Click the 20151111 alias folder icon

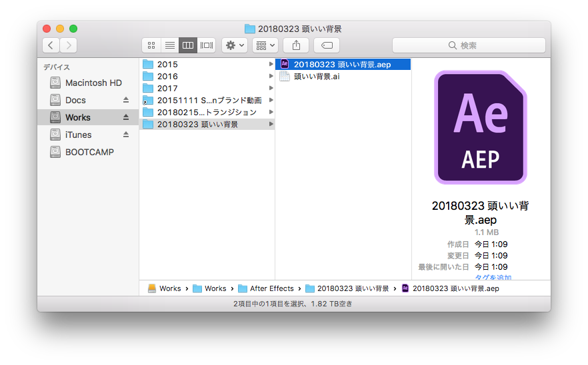pyautogui.click(x=148, y=101)
